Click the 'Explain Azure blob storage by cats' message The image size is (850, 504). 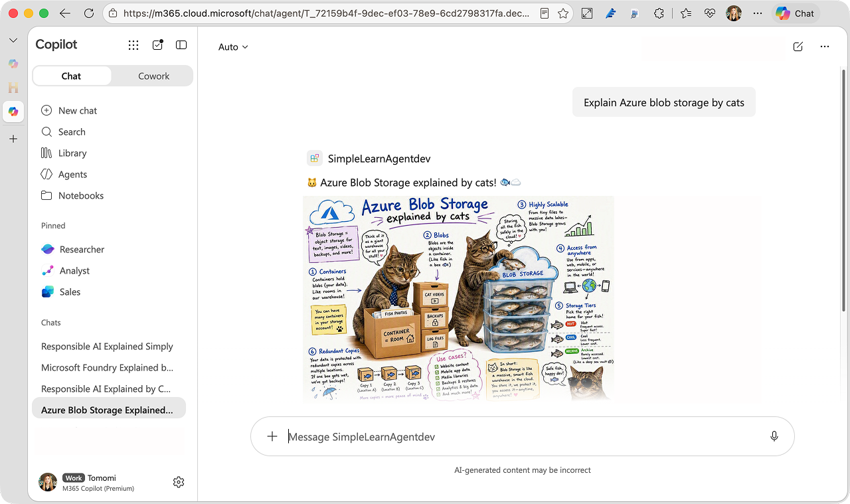coord(664,102)
